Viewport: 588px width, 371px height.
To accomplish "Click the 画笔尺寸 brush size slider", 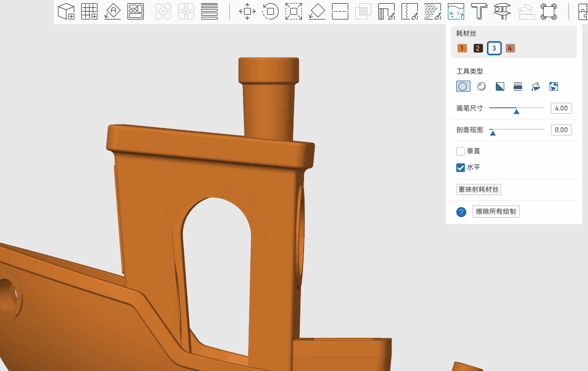I will tap(517, 109).
